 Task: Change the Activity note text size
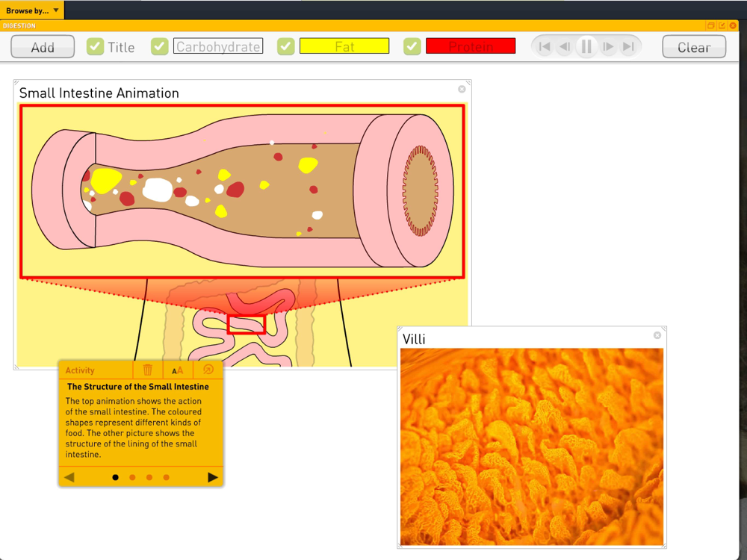click(177, 370)
